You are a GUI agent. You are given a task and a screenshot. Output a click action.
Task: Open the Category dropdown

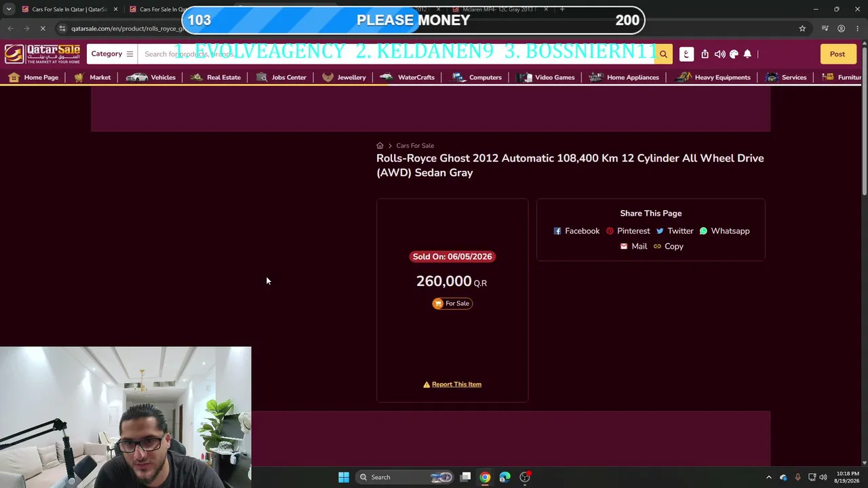113,54
